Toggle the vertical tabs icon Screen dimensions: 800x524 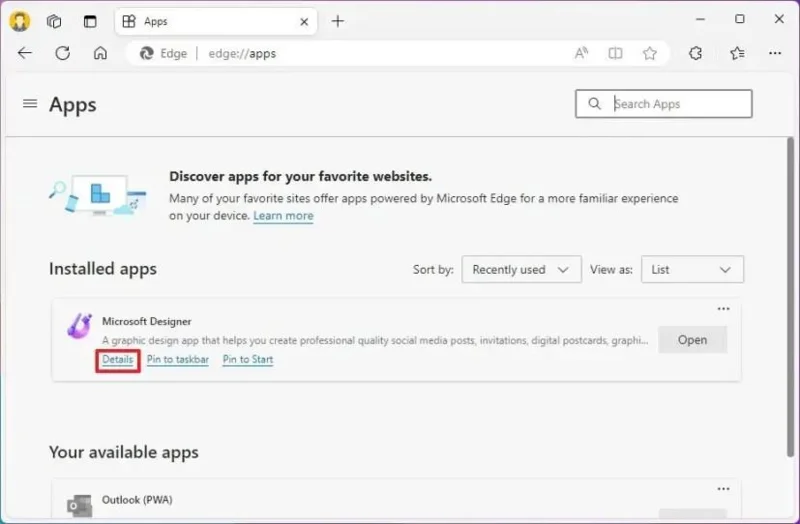click(x=90, y=21)
